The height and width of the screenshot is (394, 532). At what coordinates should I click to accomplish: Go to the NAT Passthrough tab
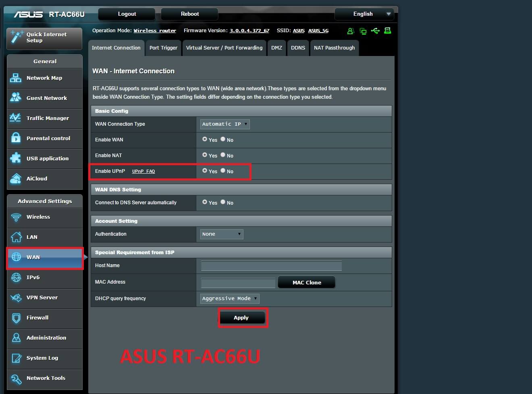[335, 48]
